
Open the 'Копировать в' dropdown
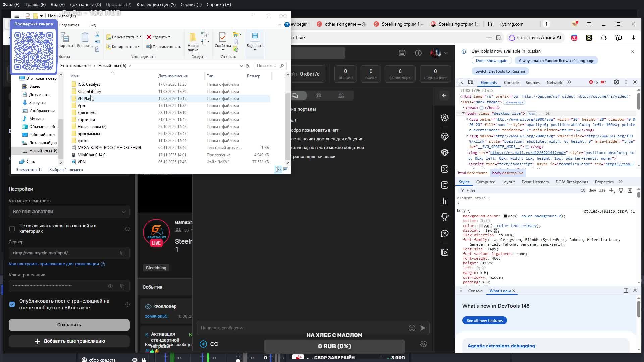(123, 47)
